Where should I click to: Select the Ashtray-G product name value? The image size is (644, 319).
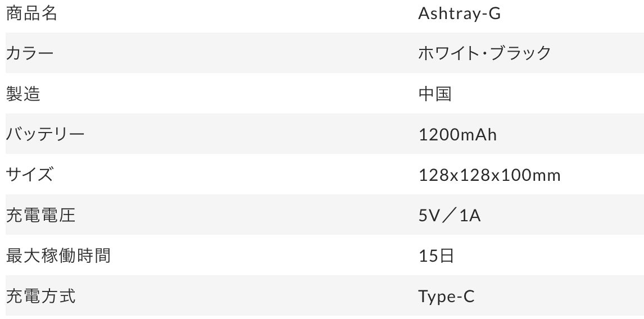click(x=459, y=13)
